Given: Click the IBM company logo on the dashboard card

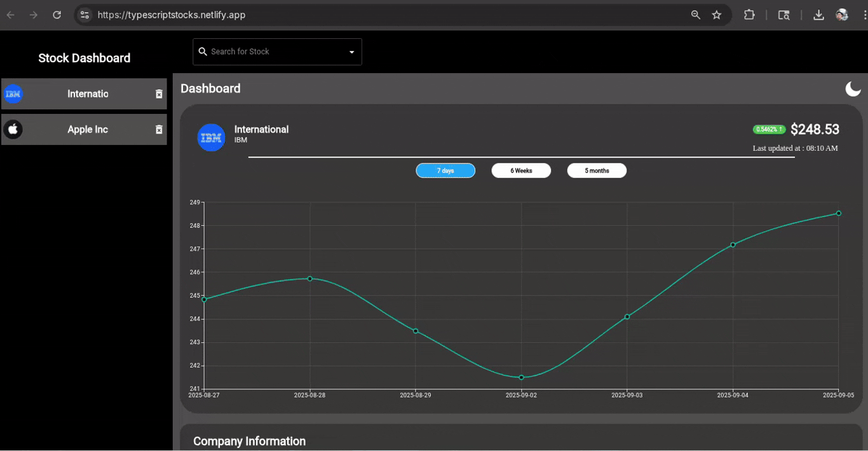Looking at the screenshot, I should 211,137.
